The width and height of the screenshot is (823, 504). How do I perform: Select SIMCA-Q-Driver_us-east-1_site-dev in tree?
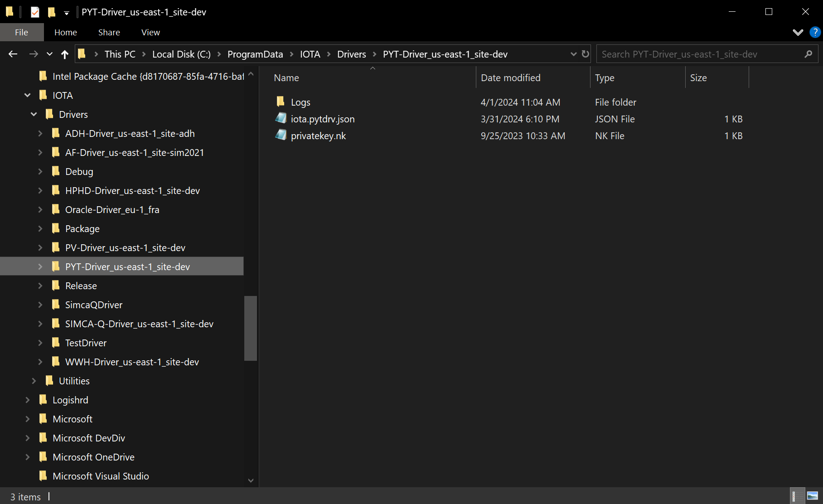(x=139, y=324)
